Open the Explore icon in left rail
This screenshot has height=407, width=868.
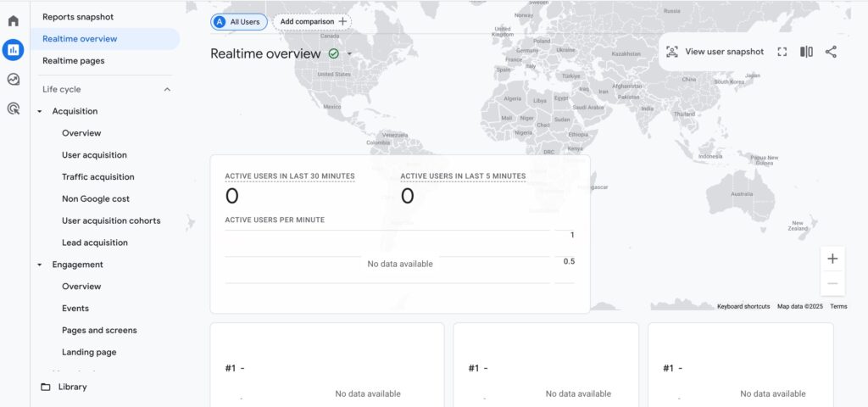point(13,80)
